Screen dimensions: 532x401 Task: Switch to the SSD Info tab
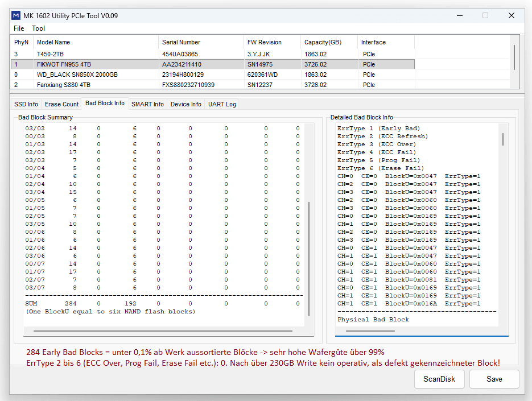click(26, 104)
